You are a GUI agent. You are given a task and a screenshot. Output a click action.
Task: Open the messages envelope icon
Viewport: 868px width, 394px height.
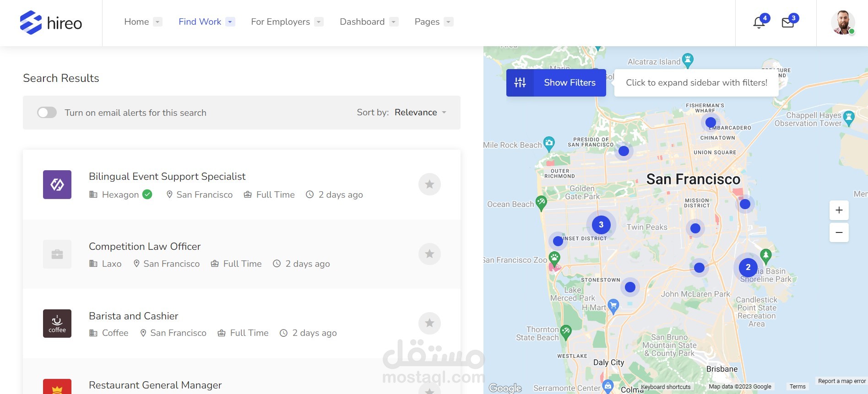coord(787,22)
